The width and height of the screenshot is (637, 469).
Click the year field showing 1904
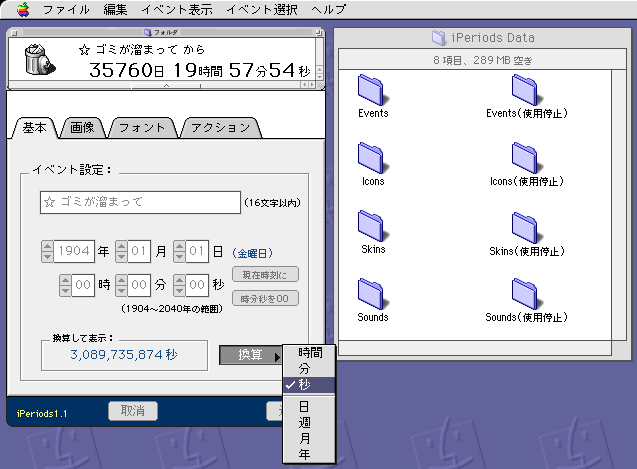[x=74, y=251]
